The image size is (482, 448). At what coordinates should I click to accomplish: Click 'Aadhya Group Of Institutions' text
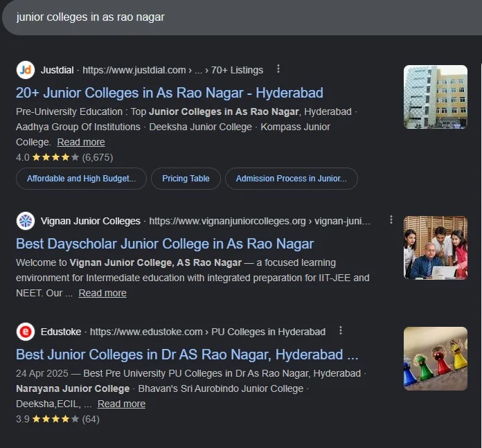point(78,127)
